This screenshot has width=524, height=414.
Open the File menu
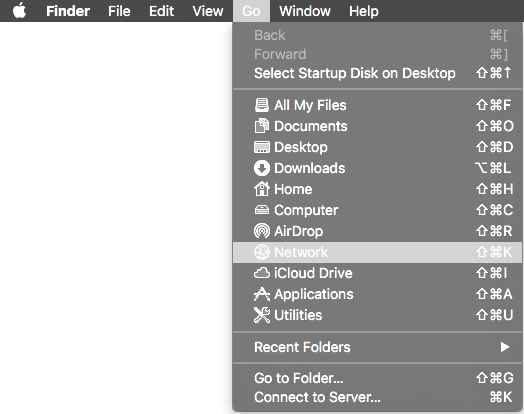coord(119,11)
